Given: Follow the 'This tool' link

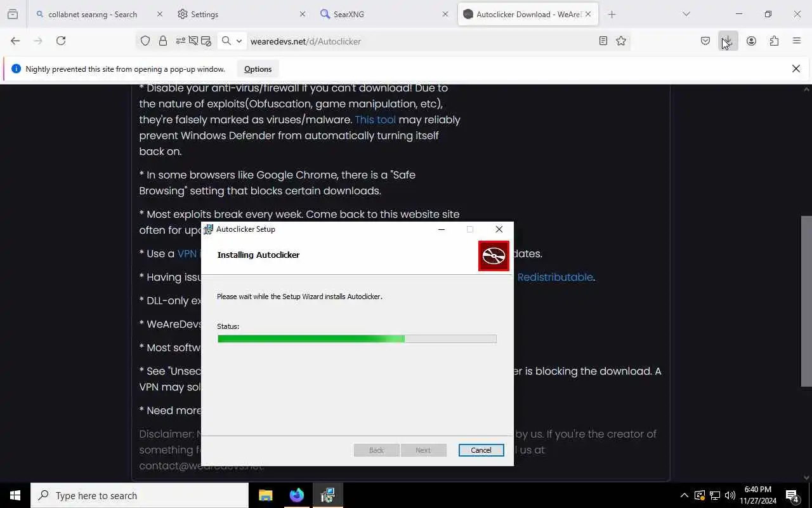Looking at the screenshot, I should [x=375, y=119].
